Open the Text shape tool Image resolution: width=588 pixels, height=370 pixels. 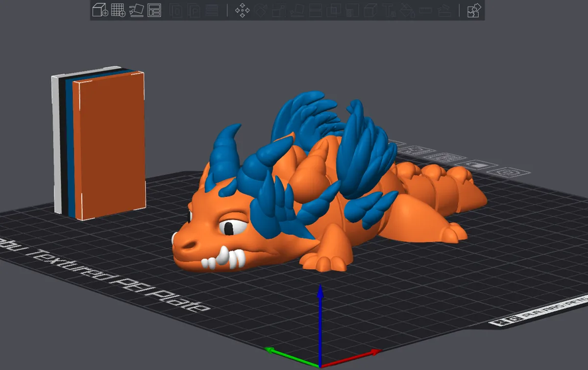click(389, 10)
